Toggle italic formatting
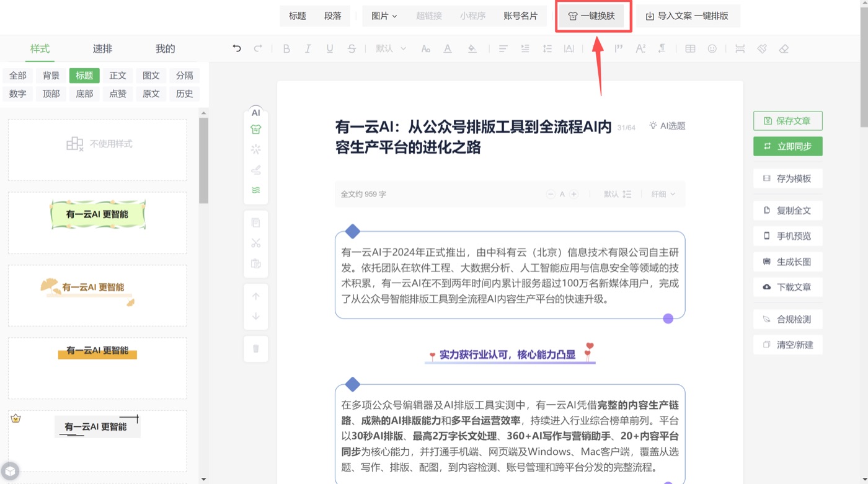This screenshot has height=484, width=868. (x=308, y=48)
